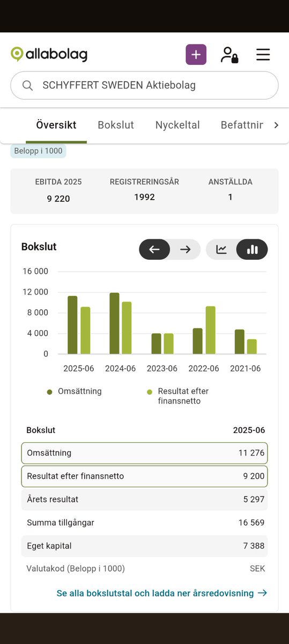Expand more tabs with right chevron

pos(276,125)
